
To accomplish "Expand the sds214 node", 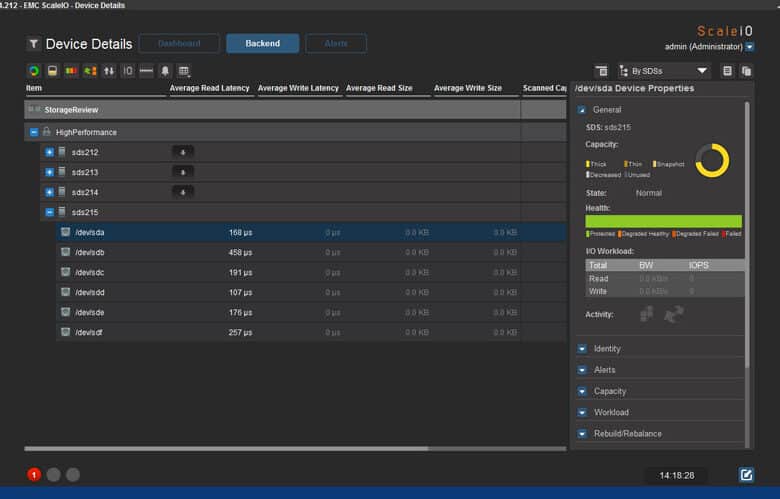I will click(x=49, y=192).
